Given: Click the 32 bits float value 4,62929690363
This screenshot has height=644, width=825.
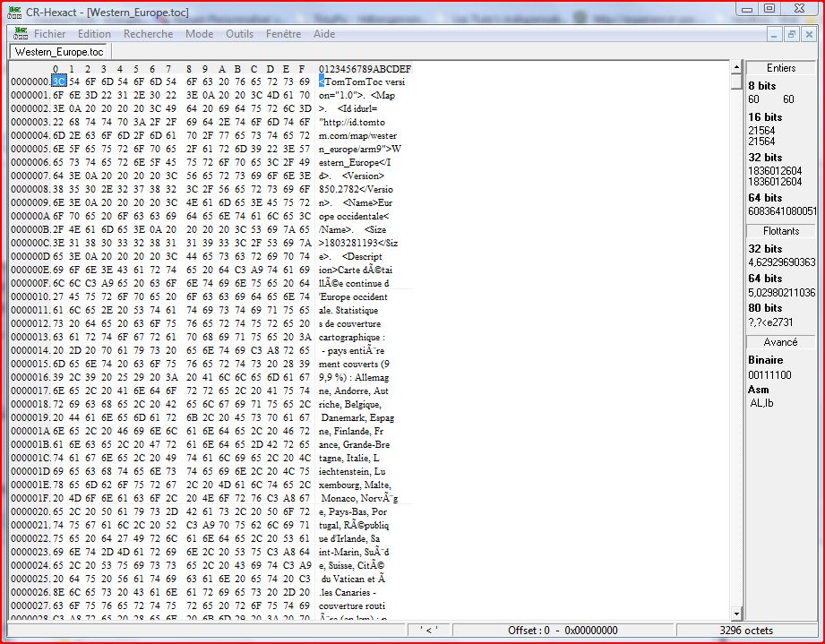Looking at the screenshot, I should coord(782,262).
